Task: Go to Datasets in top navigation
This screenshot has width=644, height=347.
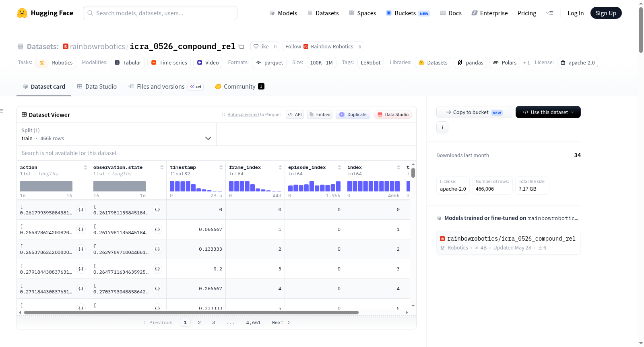Action: click(x=323, y=13)
